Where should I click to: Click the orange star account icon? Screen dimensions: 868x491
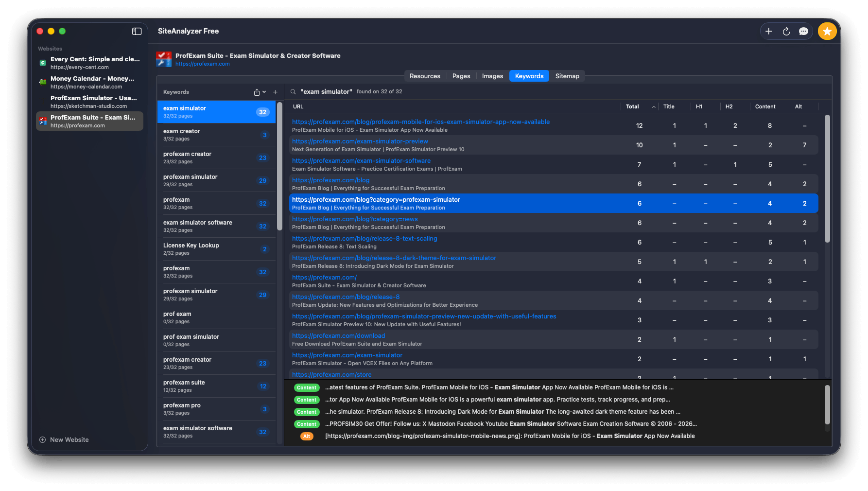coord(827,31)
